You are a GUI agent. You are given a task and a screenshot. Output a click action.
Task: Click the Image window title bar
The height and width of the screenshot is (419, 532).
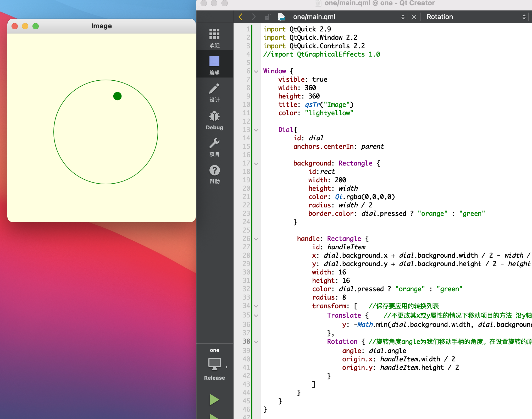click(101, 26)
